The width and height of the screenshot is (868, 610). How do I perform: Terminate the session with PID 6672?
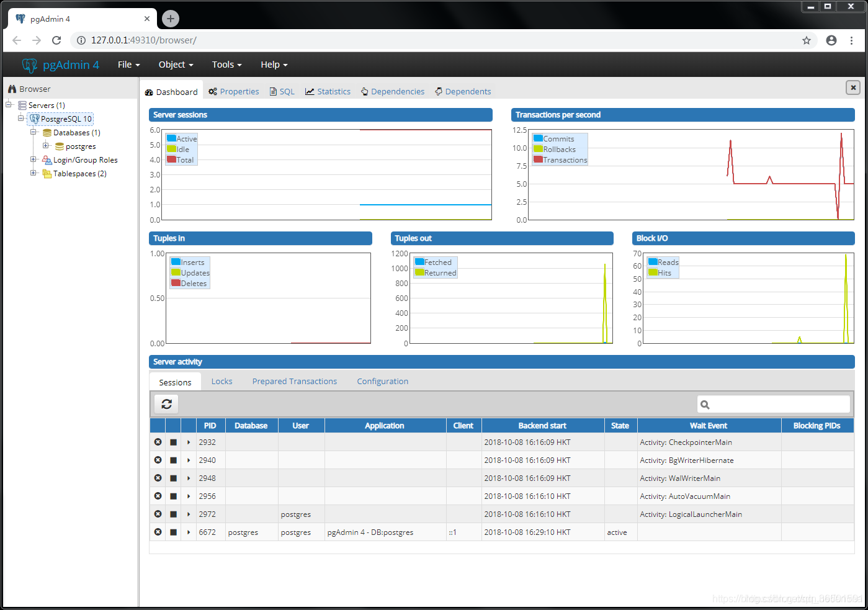tap(173, 532)
